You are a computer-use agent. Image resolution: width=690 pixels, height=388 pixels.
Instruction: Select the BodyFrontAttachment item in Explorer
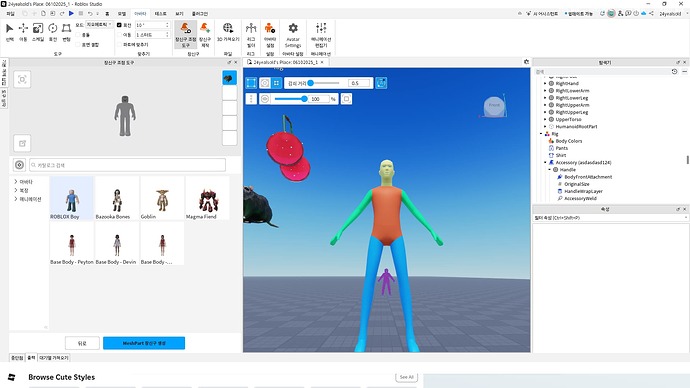coord(588,177)
